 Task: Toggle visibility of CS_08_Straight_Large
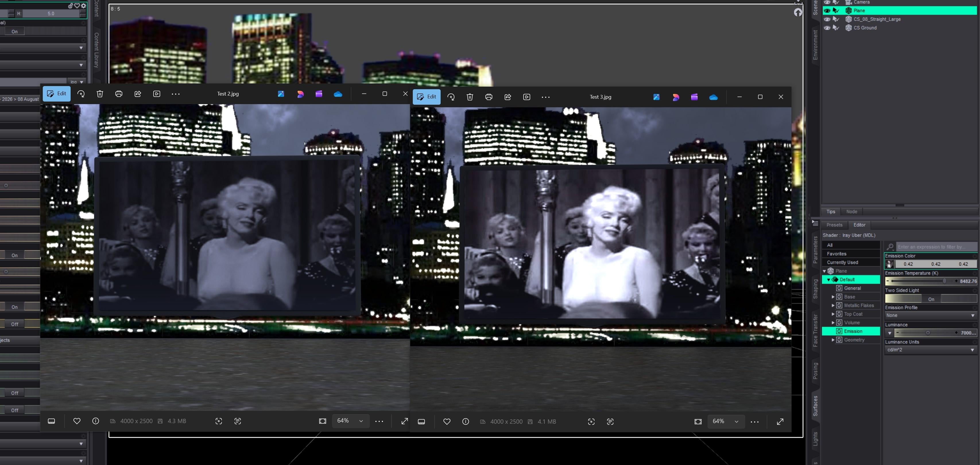pos(827,19)
